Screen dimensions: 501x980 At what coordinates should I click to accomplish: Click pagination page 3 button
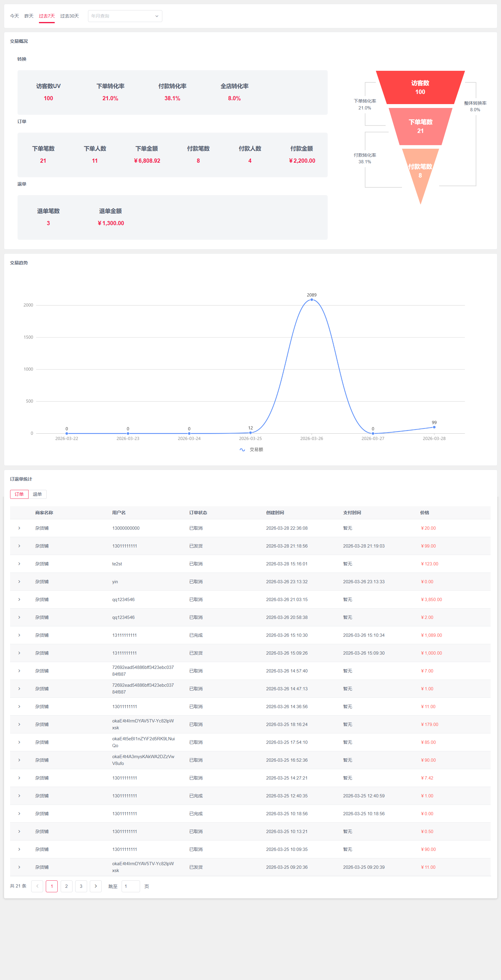click(81, 886)
